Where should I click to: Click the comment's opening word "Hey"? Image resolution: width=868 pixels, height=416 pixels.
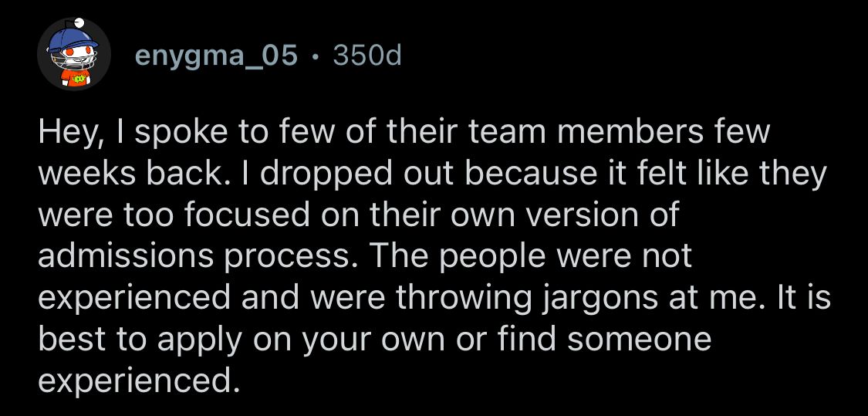tap(66, 133)
